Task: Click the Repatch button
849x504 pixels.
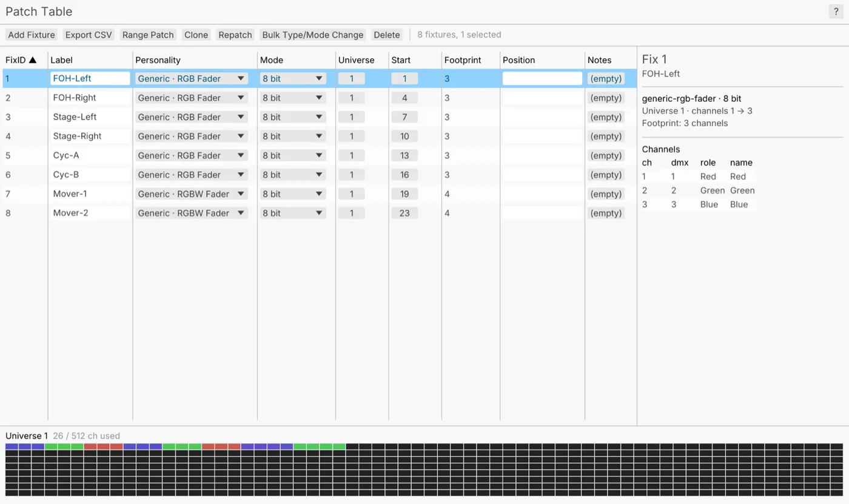Action: (x=235, y=35)
